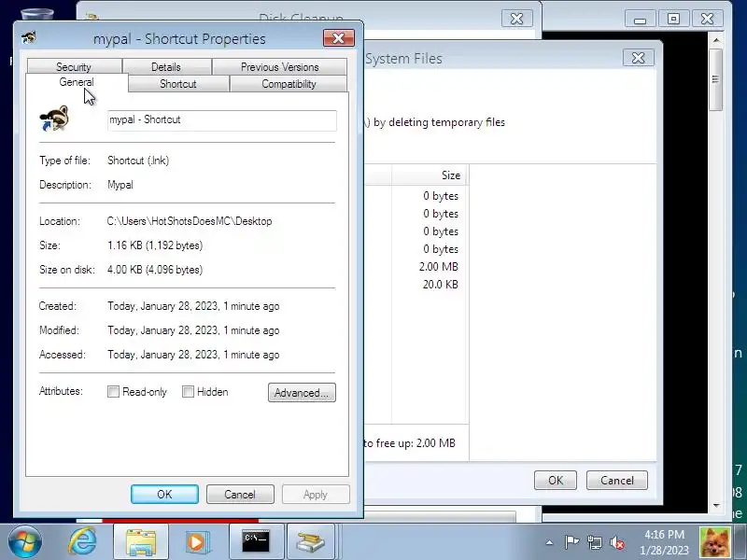This screenshot has height=560, width=747.
Task: Click Cancel in the Disk Cleanup system files dialog
Action: click(617, 480)
